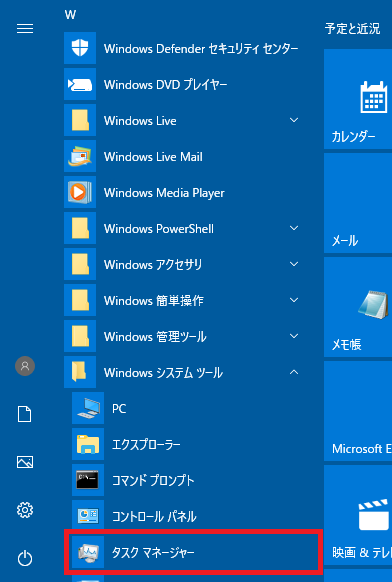This screenshot has height=582, width=392.
Task: Click the Windows PowerShell label
Action: click(159, 229)
